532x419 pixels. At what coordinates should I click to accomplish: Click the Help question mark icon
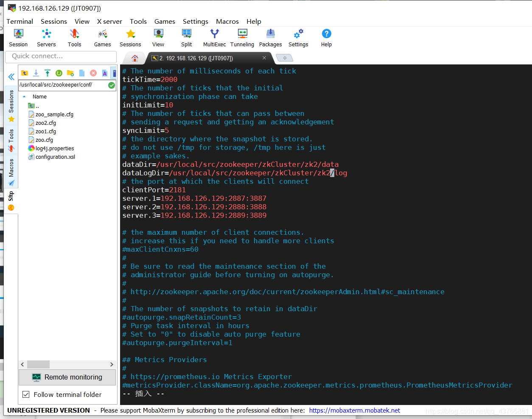pos(326,38)
